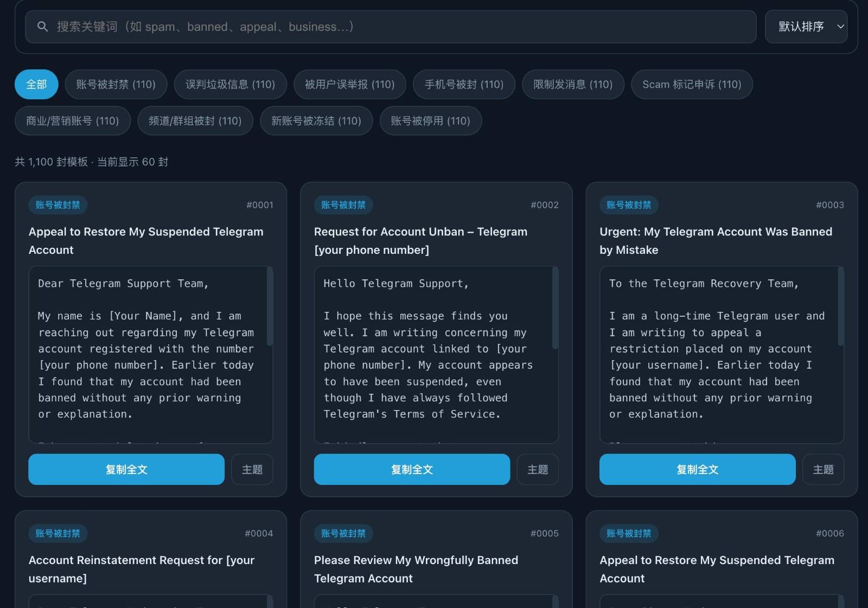Focus the keyword search input field
Viewport: 868px width, 608px height.
(x=391, y=27)
